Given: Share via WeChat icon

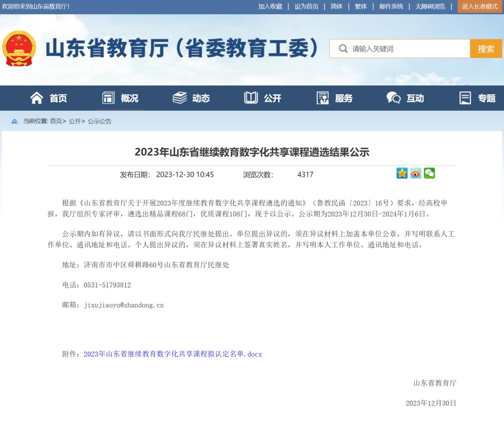Looking at the screenshot, I should (x=429, y=173).
